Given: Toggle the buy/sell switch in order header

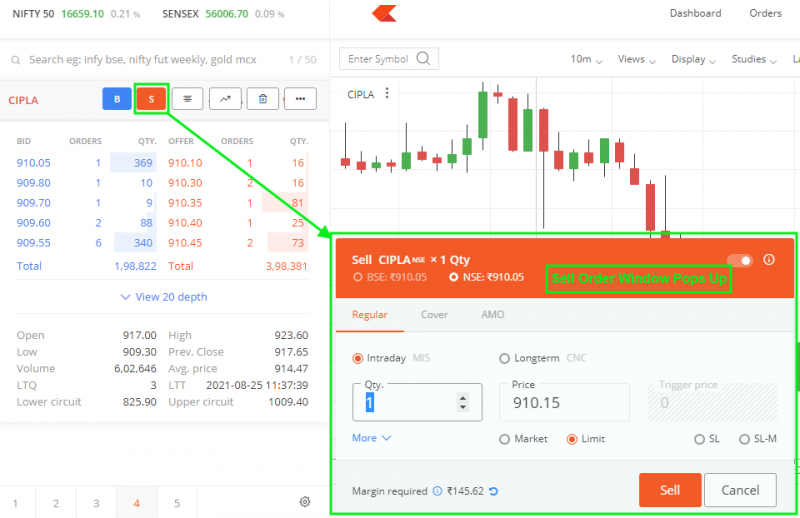Looking at the screenshot, I should (x=739, y=260).
